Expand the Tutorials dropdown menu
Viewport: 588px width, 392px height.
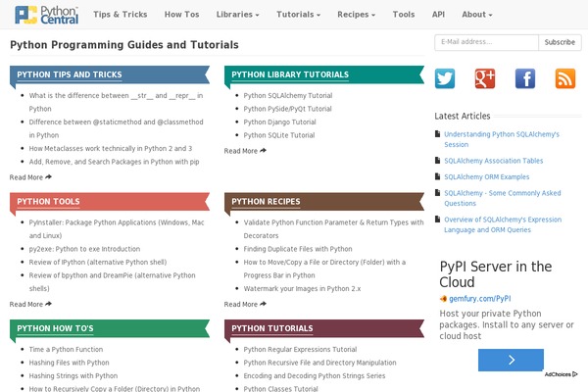[299, 15]
